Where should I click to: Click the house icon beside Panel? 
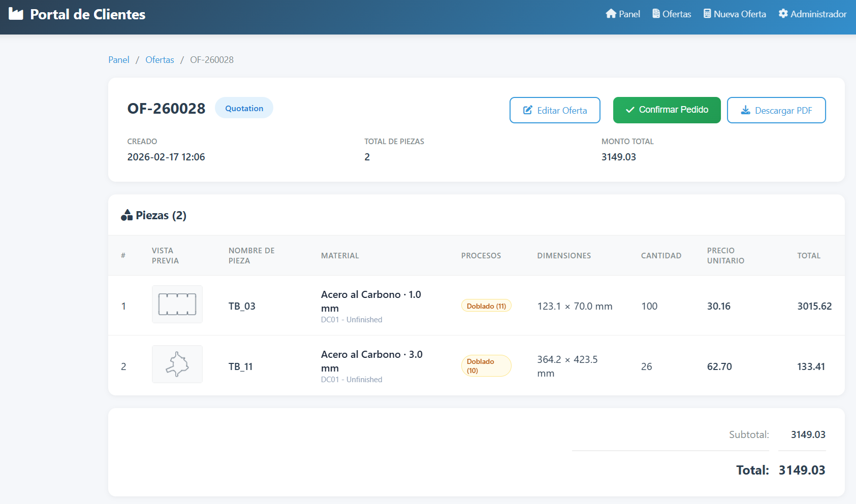pyautogui.click(x=611, y=14)
